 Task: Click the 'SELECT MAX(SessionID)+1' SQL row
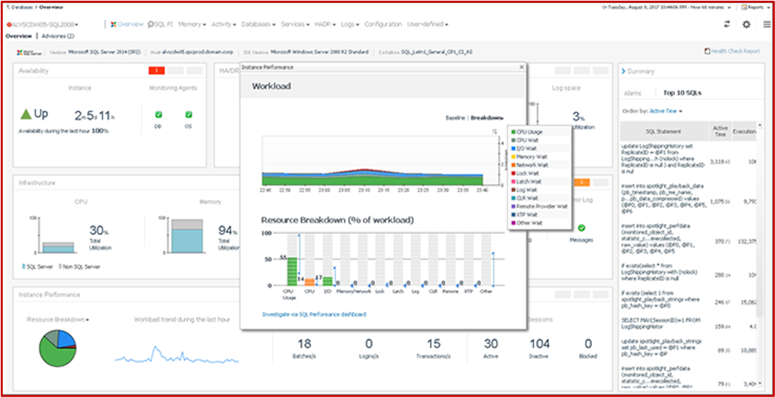[x=688, y=326]
